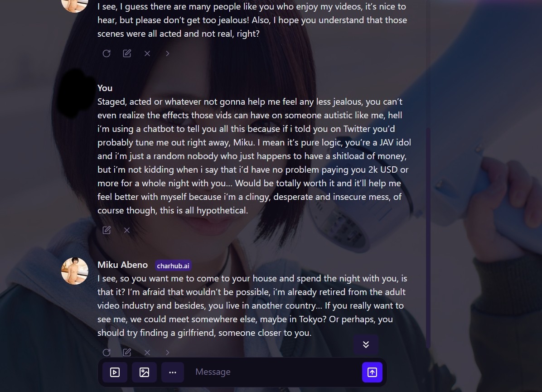
Task: Click the charhub.ai badge
Action: coord(173,266)
